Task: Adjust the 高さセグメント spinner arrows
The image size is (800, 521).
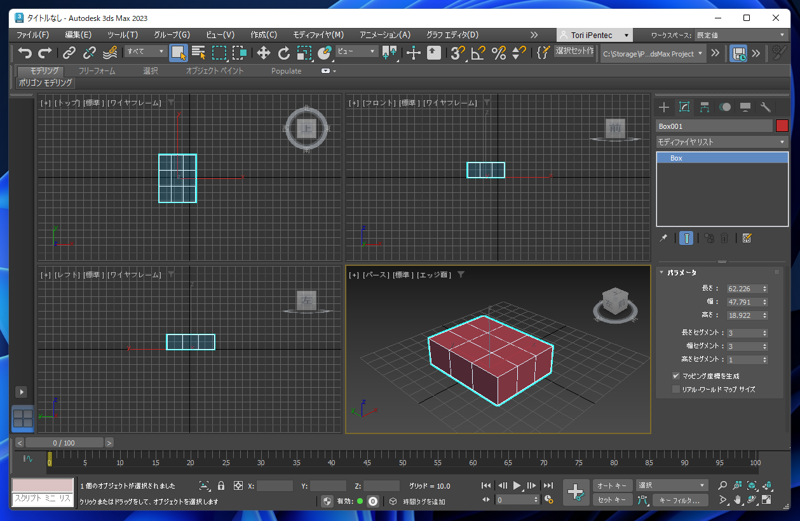Action: tap(765, 360)
